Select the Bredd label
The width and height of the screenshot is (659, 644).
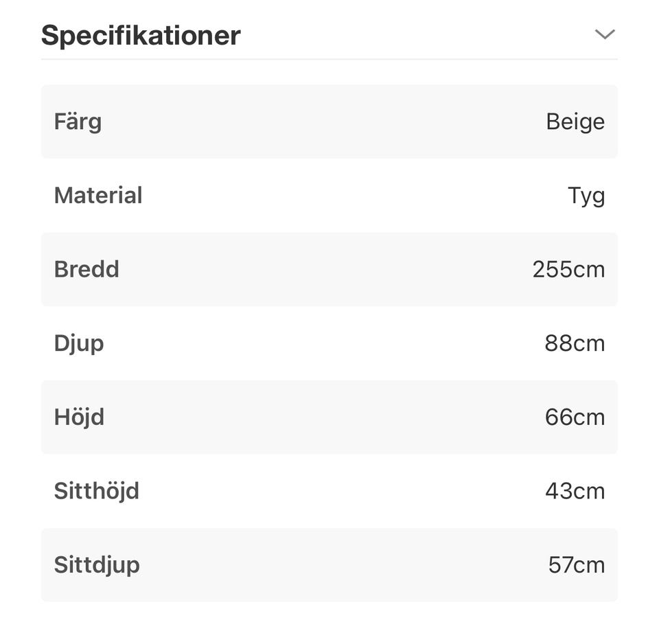point(86,269)
